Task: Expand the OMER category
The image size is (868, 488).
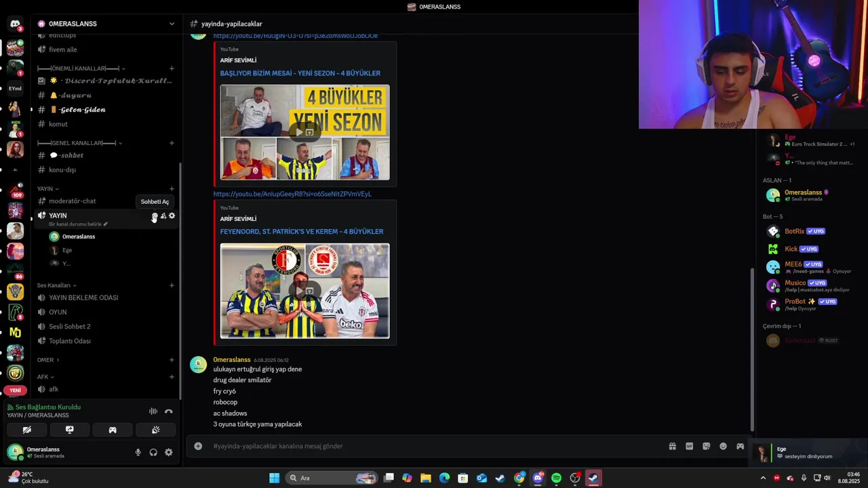Action: point(48,360)
